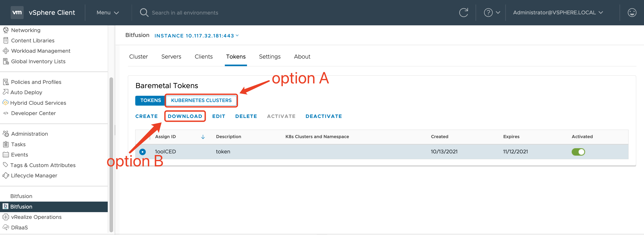Click the vSphere Client title text
Viewport: 644px width, 235px height.
52,13
